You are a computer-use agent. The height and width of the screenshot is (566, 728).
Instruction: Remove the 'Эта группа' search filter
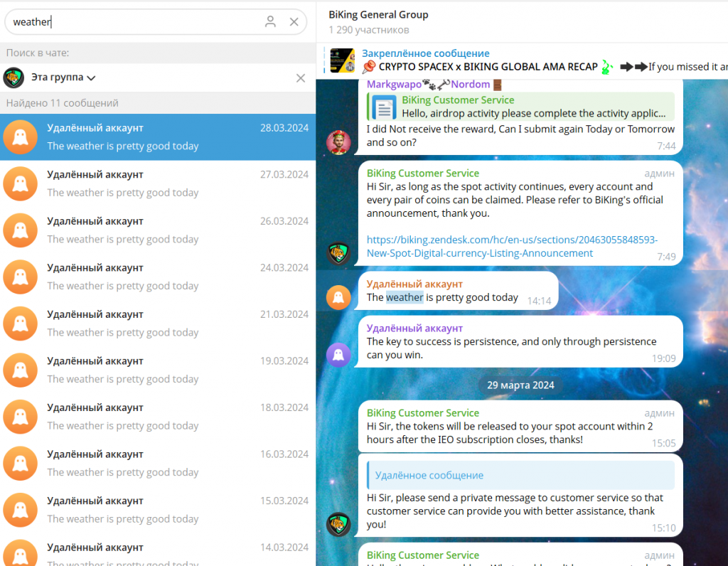click(x=301, y=78)
